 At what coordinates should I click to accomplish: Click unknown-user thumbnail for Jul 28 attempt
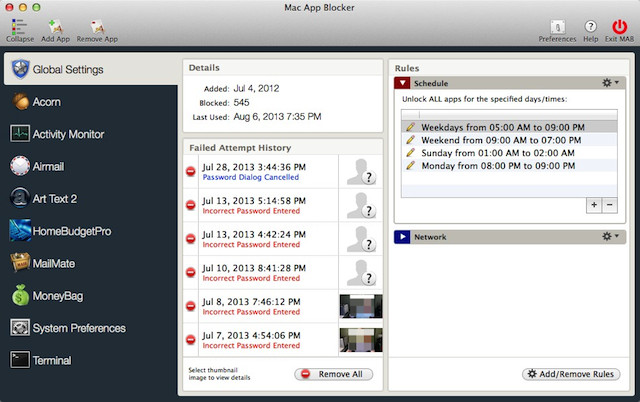pos(361,171)
